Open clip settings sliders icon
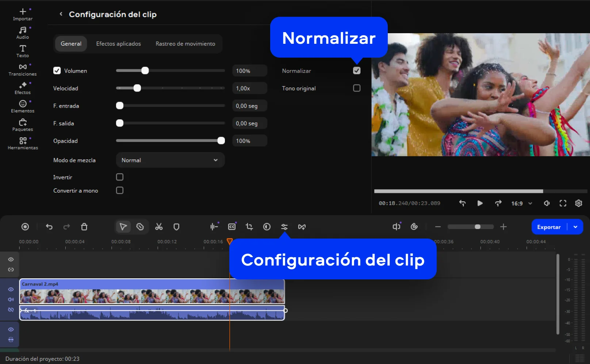Viewport: 590px width, 364px height. tap(284, 227)
